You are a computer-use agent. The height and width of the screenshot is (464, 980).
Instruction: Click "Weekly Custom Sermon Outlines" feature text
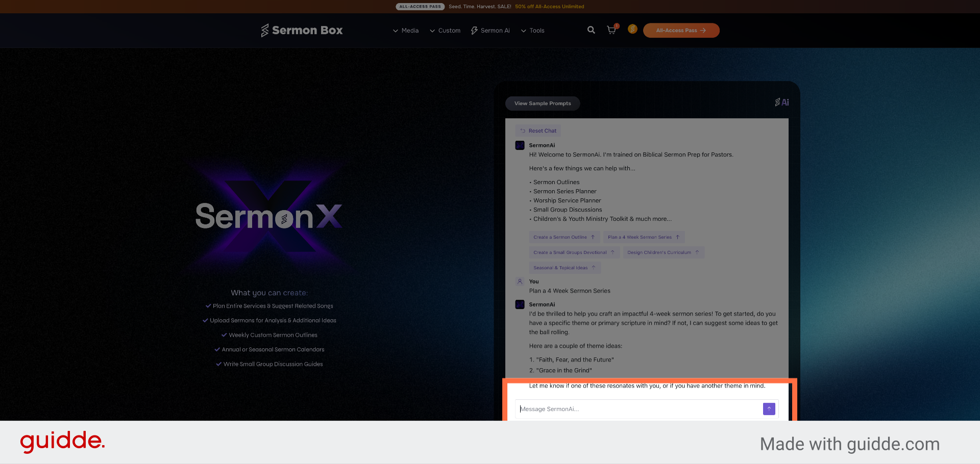(273, 335)
